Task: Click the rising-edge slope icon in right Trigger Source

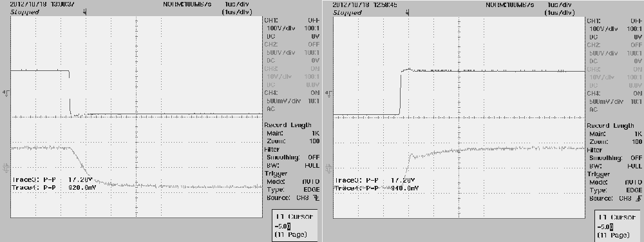Action: 639,198
